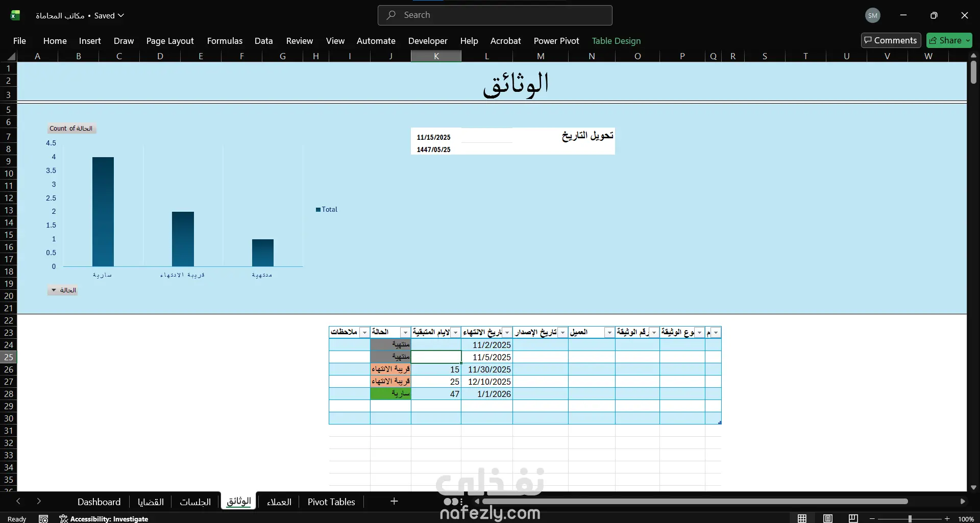
Task: Select the سارية bar in the chart
Action: pos(103,212)
